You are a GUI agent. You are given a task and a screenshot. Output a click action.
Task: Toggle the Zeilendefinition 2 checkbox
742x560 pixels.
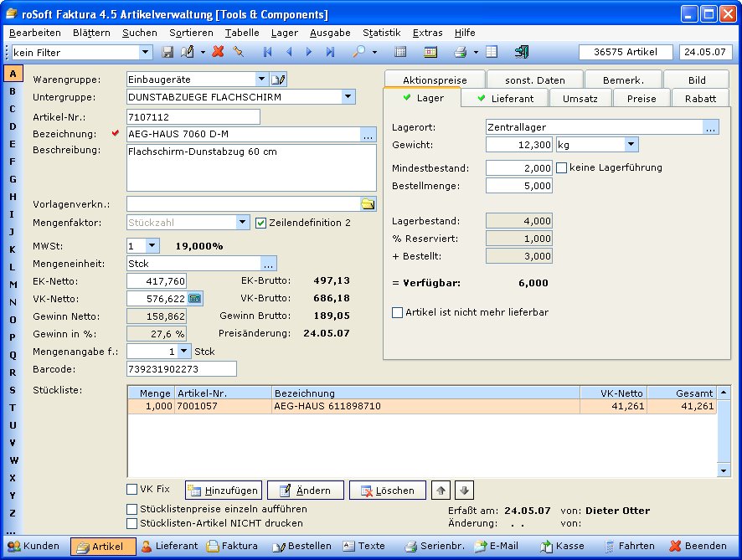[260, 223]
